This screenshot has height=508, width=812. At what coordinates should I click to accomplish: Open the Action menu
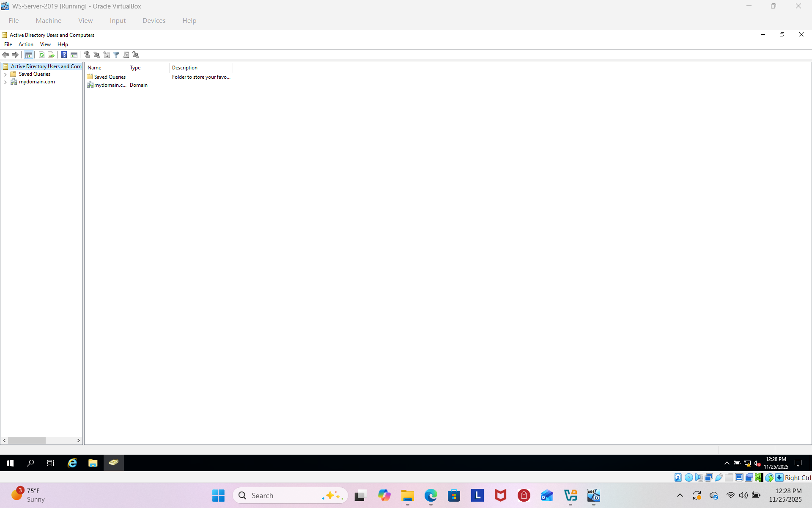coord(26,44)
